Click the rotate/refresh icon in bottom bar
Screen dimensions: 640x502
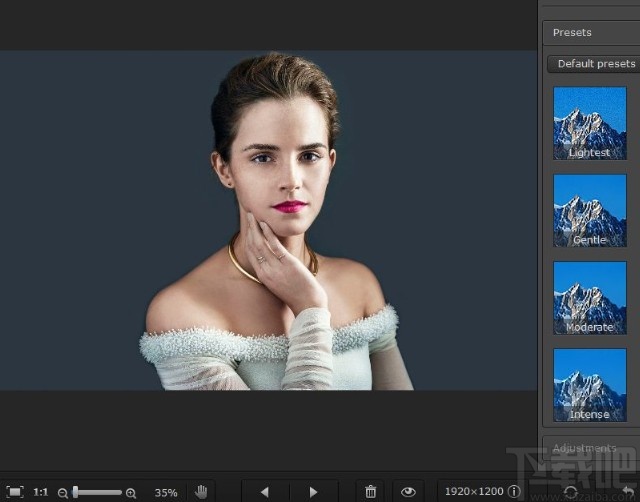point(571,492)
